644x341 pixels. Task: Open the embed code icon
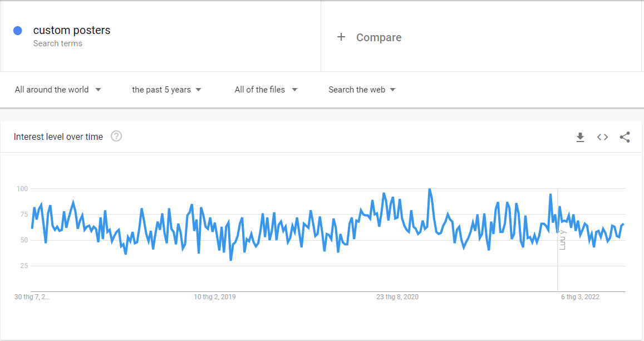(602, 137)
